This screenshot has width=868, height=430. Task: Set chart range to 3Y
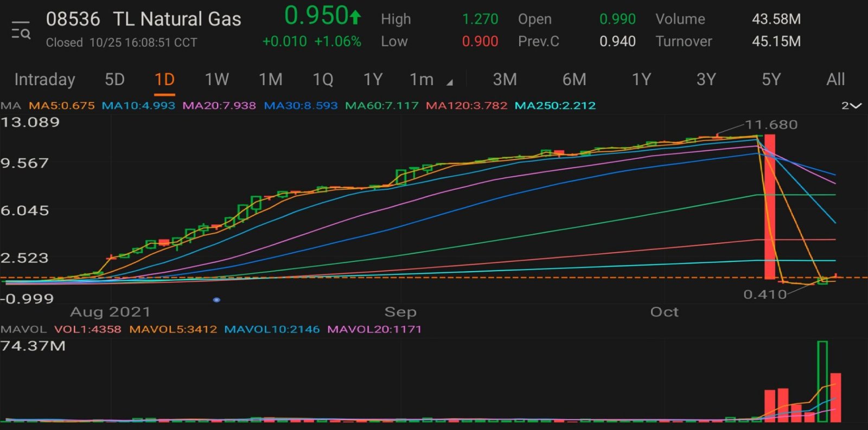pos(706,80)
